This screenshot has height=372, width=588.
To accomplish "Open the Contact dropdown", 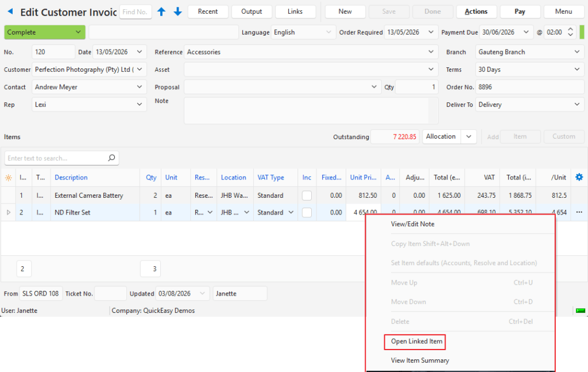I will (x=140, y=87).
